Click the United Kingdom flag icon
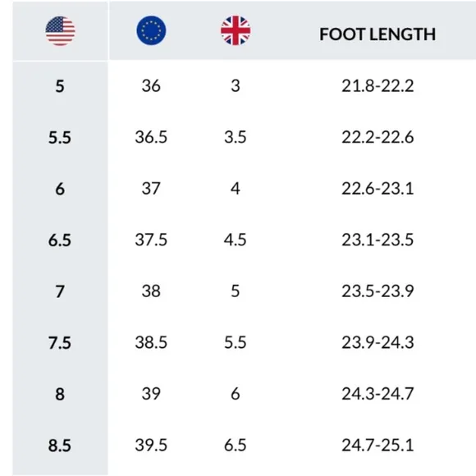Image resolution: width=476 pixels, height=476 pixels. pyautogui.click(x=236, y=30)
